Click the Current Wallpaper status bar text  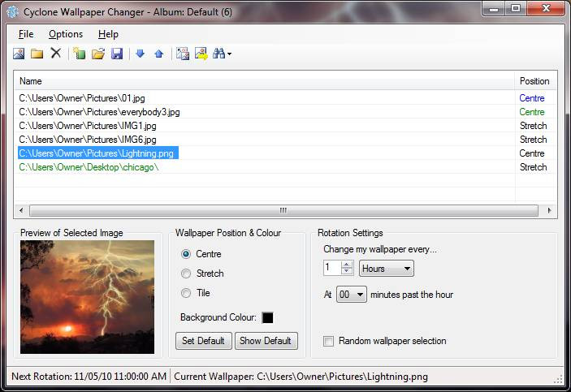point(301,377)
